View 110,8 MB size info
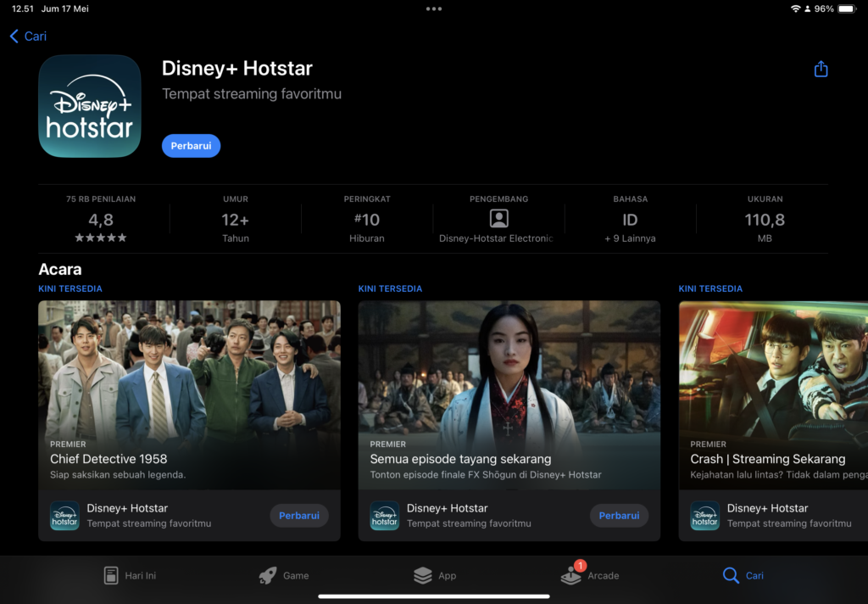 765,220
